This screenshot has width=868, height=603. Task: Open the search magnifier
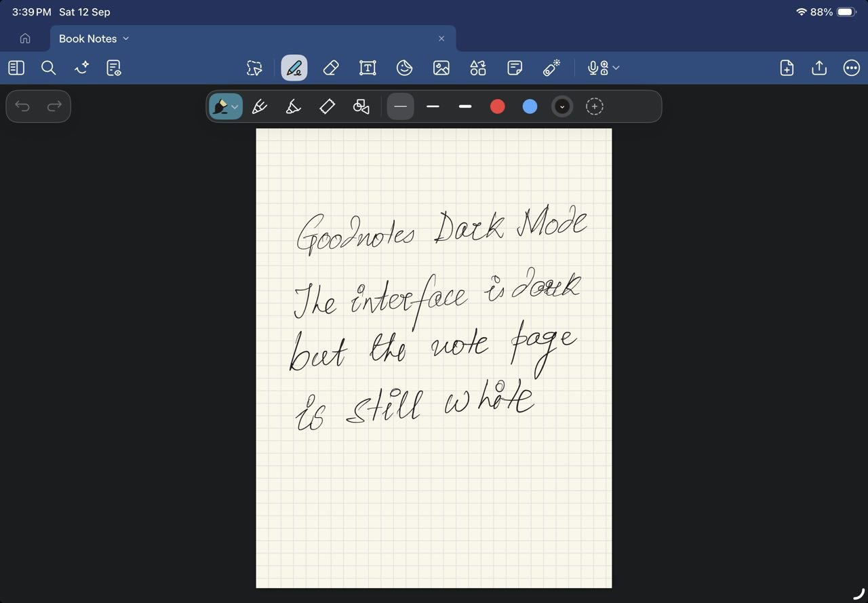point(48,68)
